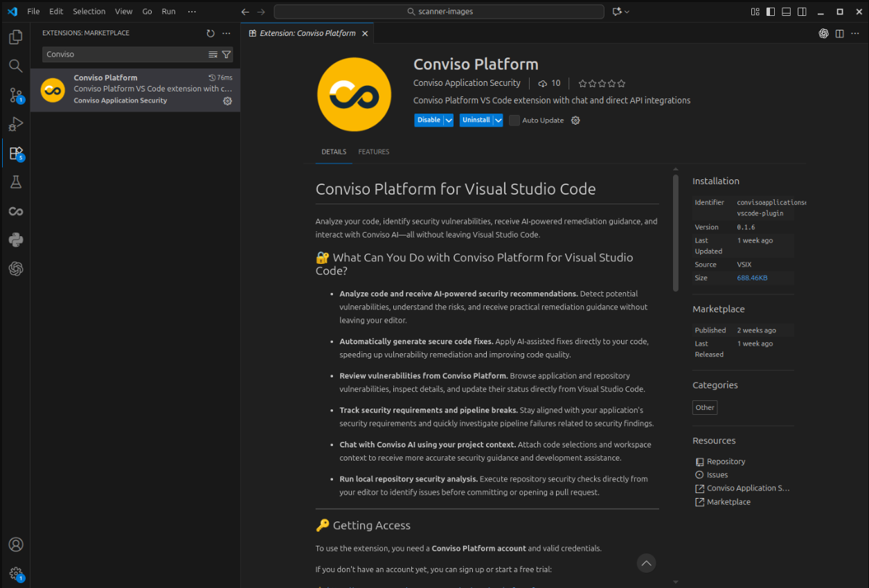Split the editor to the right

click(839, 33)
